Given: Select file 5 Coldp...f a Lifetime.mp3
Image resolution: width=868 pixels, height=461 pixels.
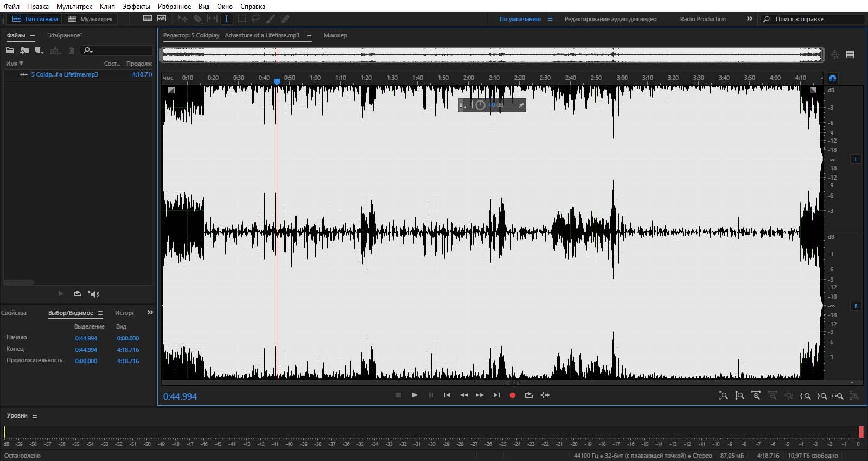Looking at the screenshot, I should [65, 74].
